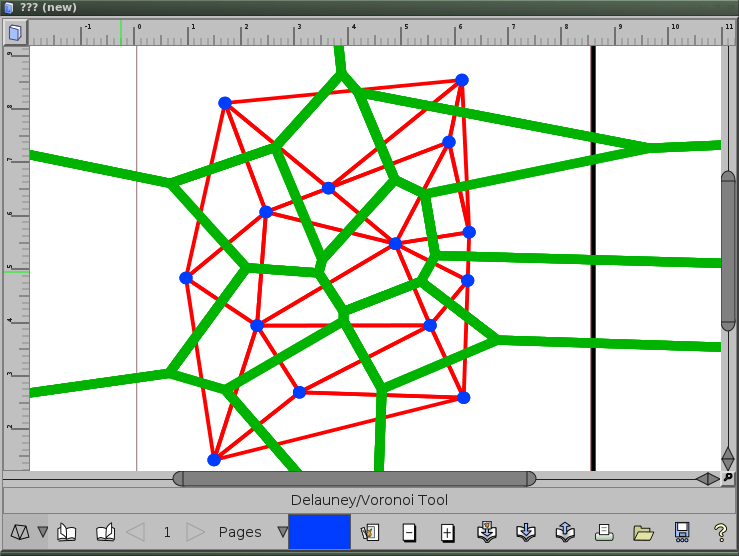Click the Pages label
The height and width of the screenshot is (556, 739).
(x=240, y=532)
